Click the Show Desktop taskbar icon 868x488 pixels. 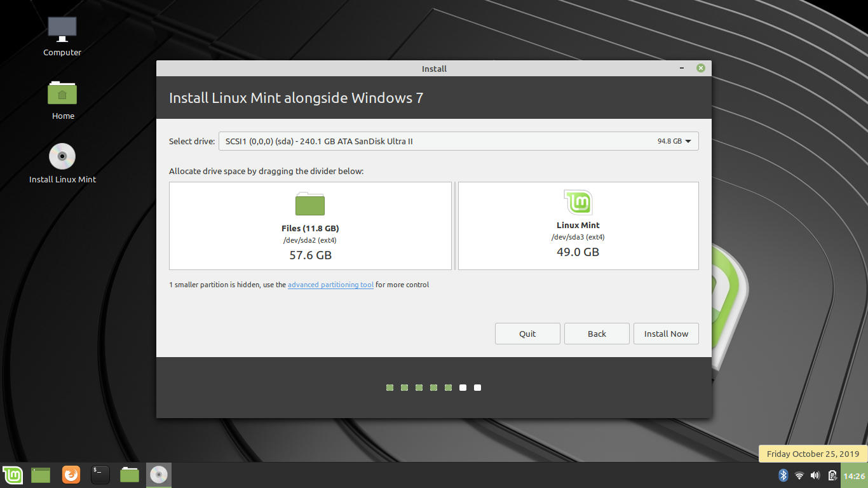(41, 475)
